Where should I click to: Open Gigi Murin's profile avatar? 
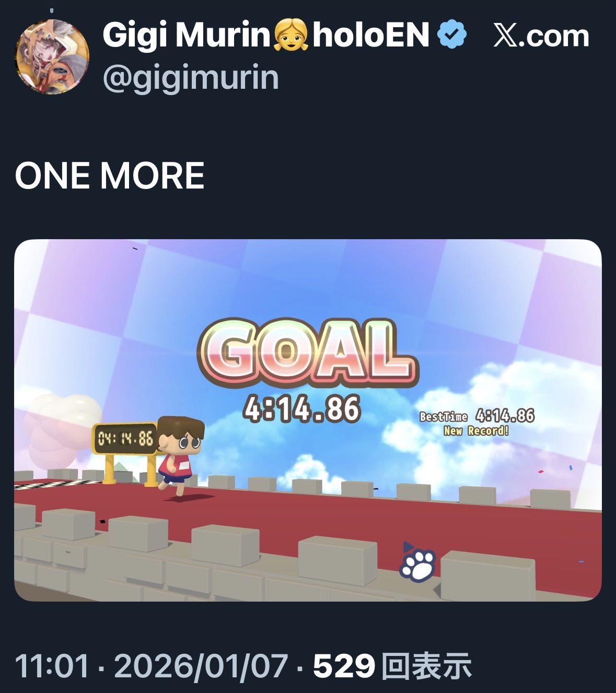(52, 57)
